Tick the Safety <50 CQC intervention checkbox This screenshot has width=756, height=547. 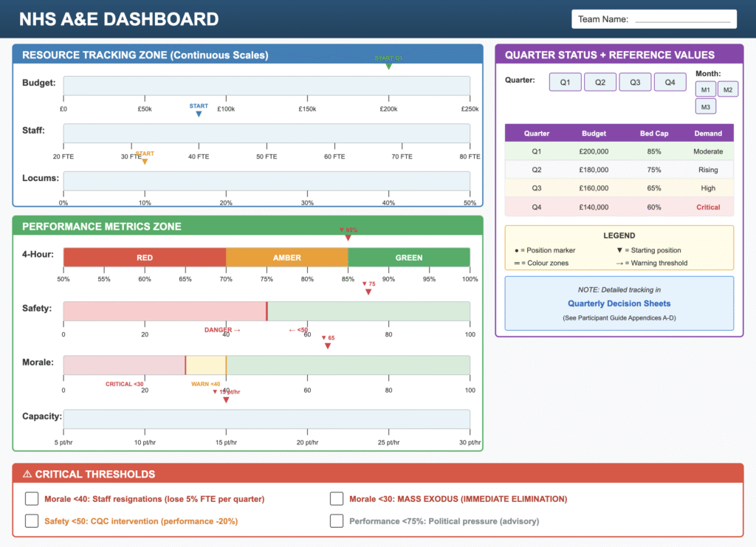click(32, 520)
